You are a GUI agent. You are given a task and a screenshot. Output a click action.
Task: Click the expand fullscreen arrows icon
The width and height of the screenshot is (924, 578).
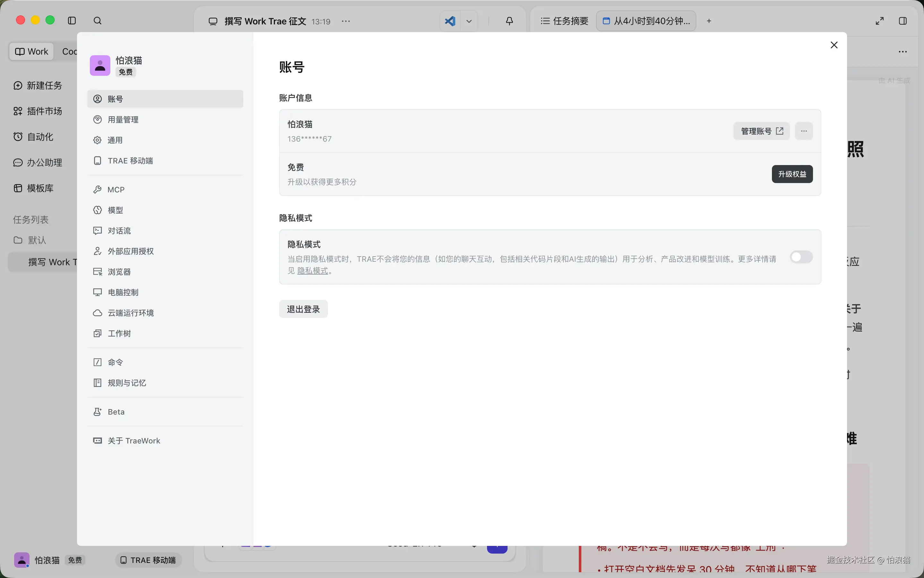click(x=880, y=21)
